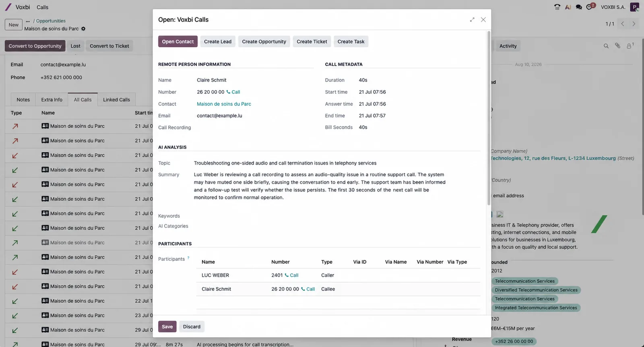The width and height of the screenshot is (644, 347).
Task: Switch to the Extra Info tab
Action: (x=52, y=100)
